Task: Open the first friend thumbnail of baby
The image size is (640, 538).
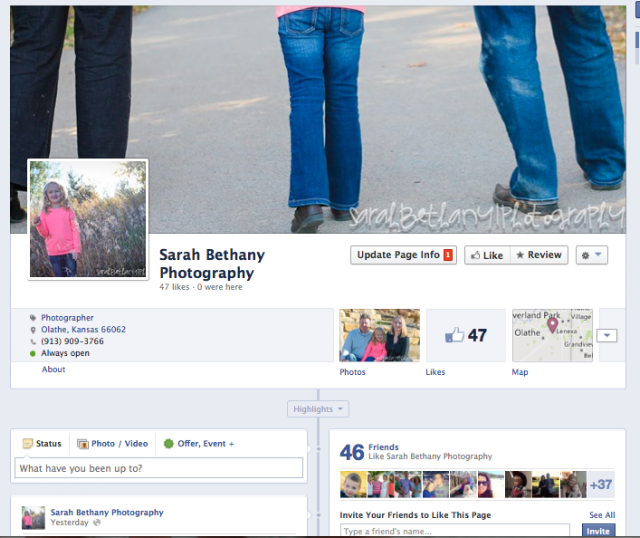Action: [353, 485]
